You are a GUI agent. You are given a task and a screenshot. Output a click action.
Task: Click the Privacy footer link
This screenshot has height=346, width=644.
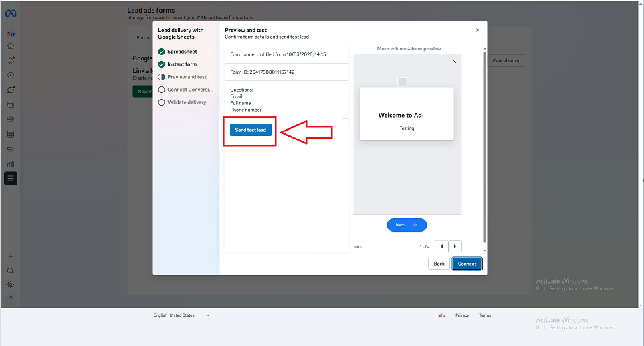(x=462, y=315)
